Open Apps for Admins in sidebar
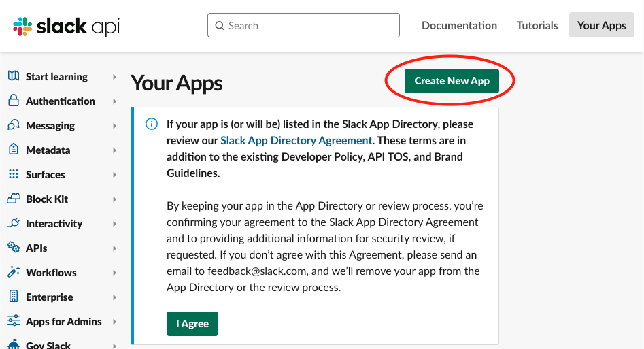This screenshot has height=349, width=644. point(64,322)
